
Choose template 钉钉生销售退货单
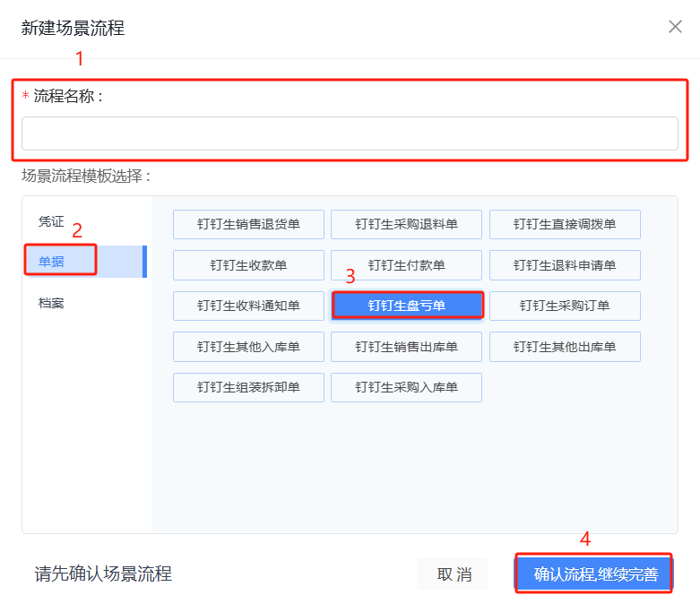pyautogui.click(x=248, y=224)
